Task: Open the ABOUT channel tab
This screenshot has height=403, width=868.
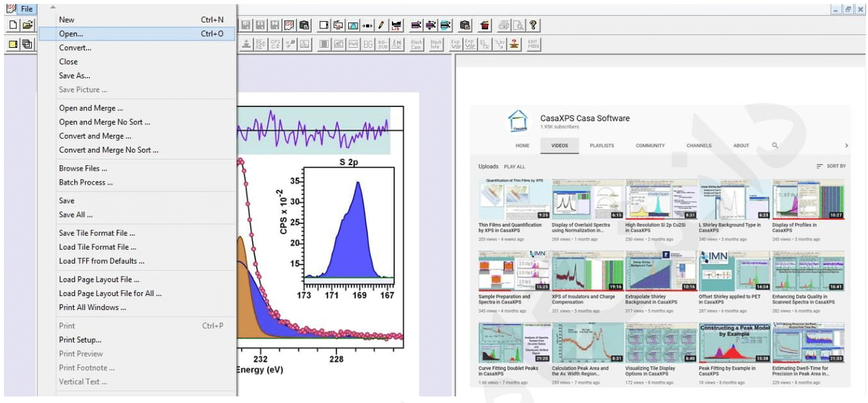Action: (741, 146)
